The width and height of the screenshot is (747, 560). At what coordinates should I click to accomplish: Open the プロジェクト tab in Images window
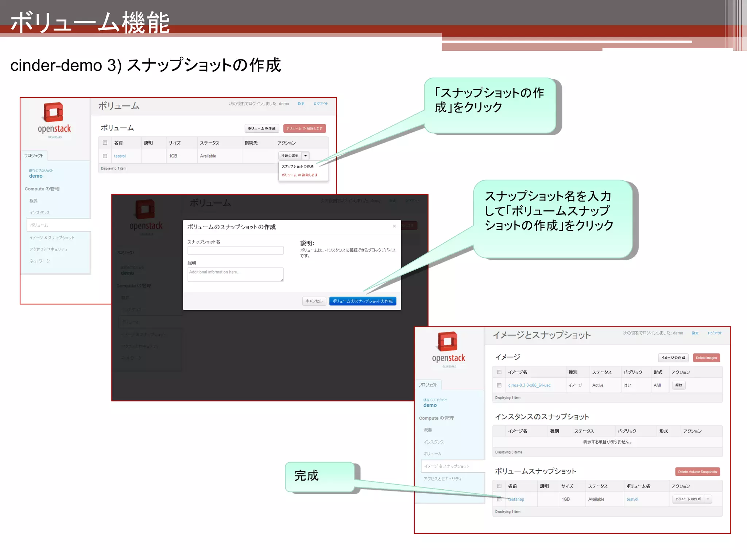point(428,385)
